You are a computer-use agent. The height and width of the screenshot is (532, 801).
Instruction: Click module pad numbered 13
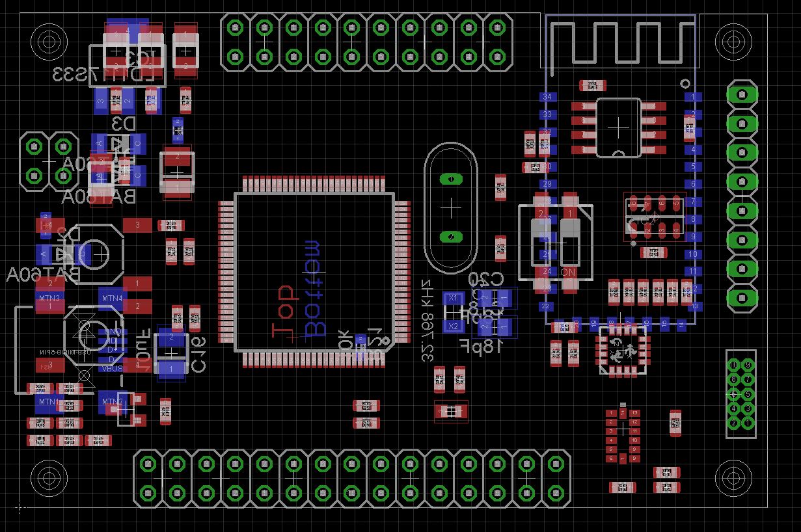point(695,306)
